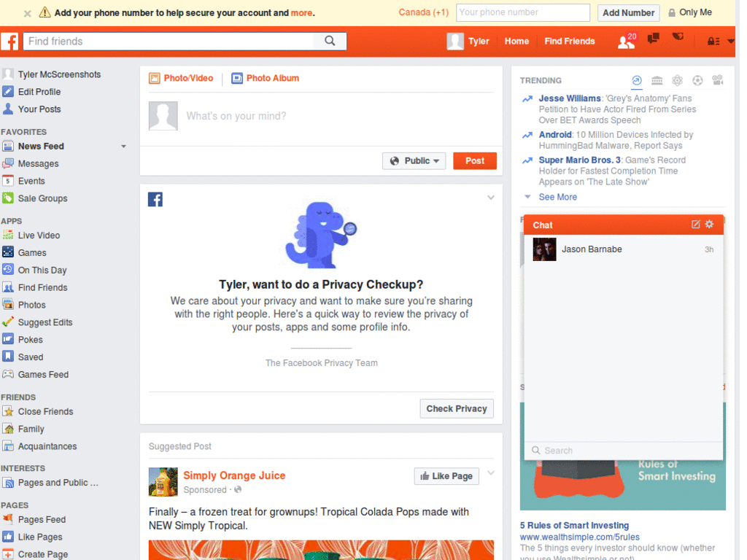Click Games icon in Apps sidebar
Screen dimensions: 747x560
point(7,252)
